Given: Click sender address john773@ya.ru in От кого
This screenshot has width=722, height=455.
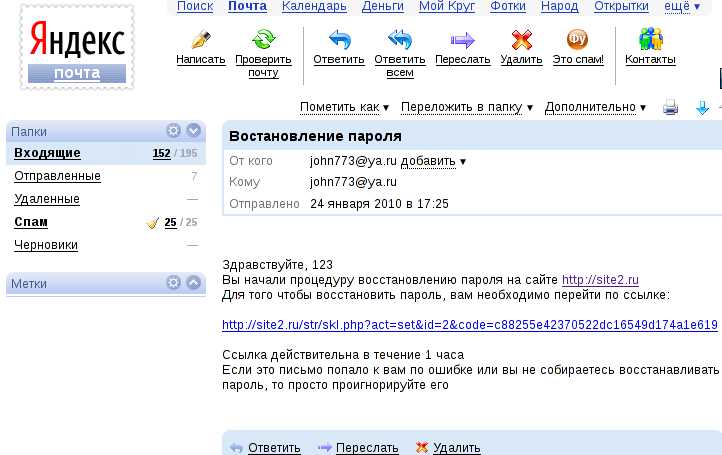Looking at the screenshot, I should [x=353, y=161].
